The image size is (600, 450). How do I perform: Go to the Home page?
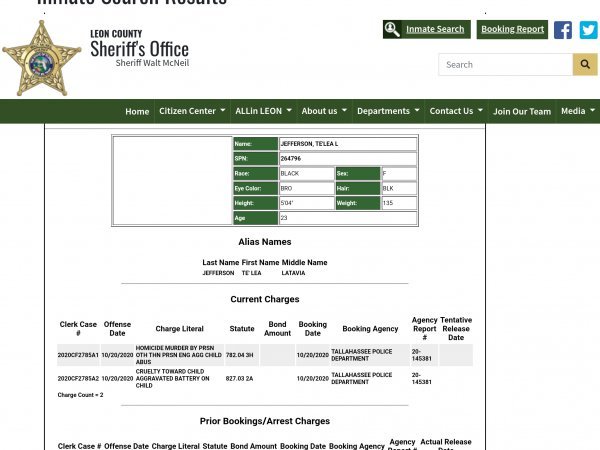[x=137, y=111]
